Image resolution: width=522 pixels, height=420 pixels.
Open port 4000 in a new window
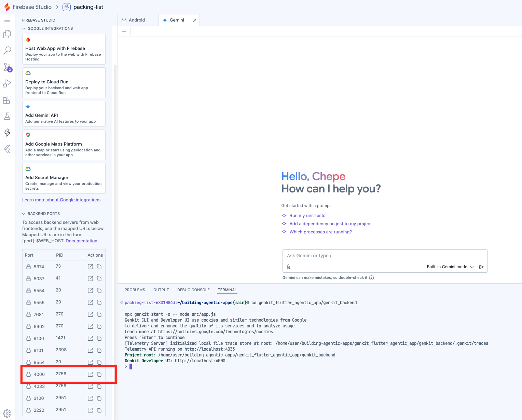pyautogui.click(x=90, y=374)
